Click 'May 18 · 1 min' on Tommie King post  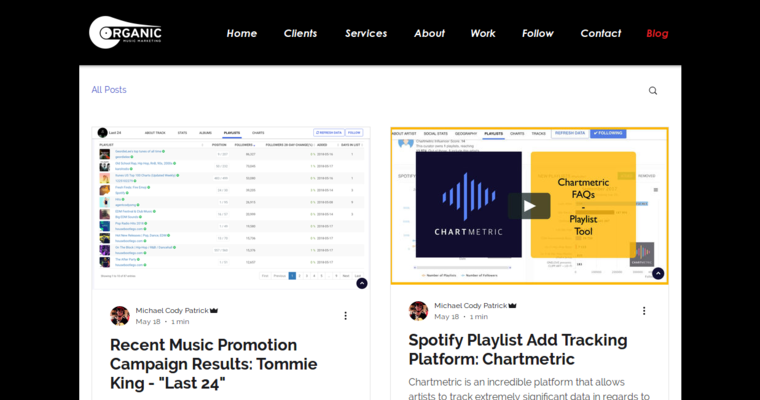162,321
